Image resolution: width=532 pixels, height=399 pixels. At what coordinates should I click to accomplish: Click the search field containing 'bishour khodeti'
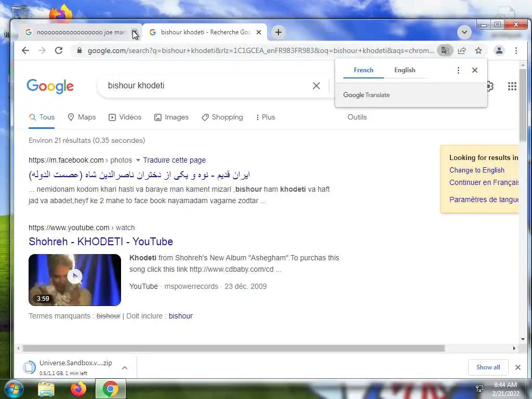pos(207,86)
